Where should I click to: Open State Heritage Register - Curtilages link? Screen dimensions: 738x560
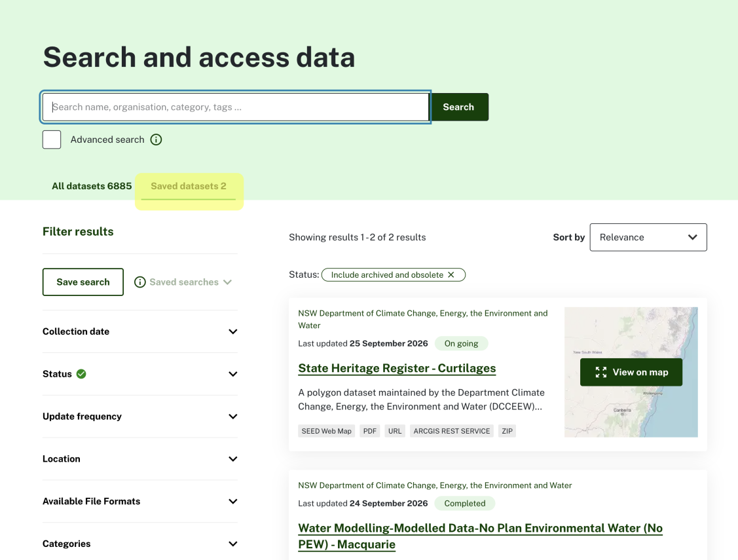tap(397, 368)
